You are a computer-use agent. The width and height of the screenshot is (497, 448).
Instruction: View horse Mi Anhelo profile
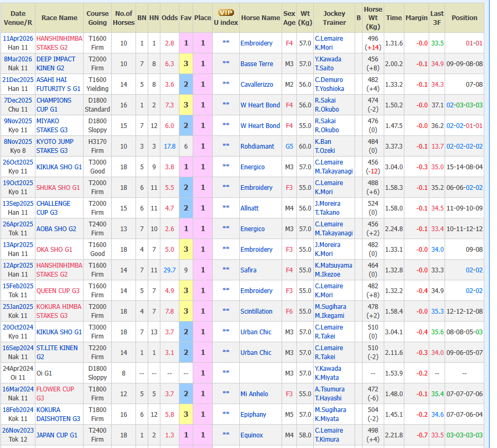(x=254, y=394)
